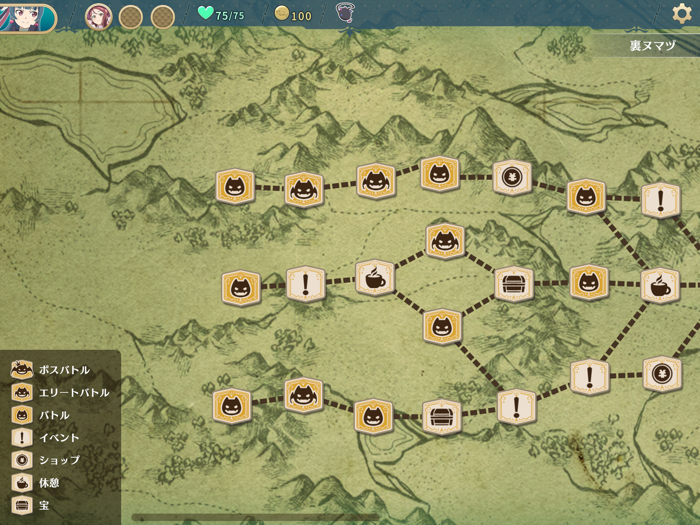Enter the shop node at lower right
Viewport: 700px width, 525px height.
tap(662, 374)
